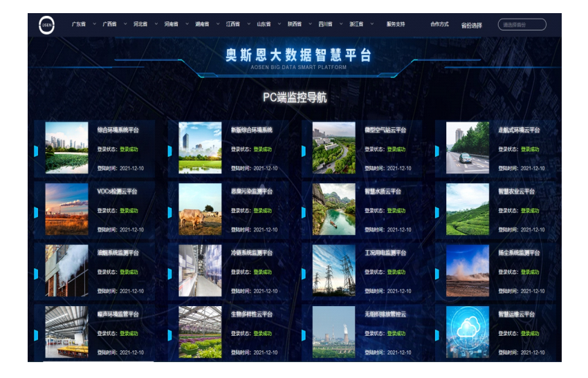Open the 工况用电监测平台 power tower image
Viewport: 588px width, 378px height.
click(333, 270)
